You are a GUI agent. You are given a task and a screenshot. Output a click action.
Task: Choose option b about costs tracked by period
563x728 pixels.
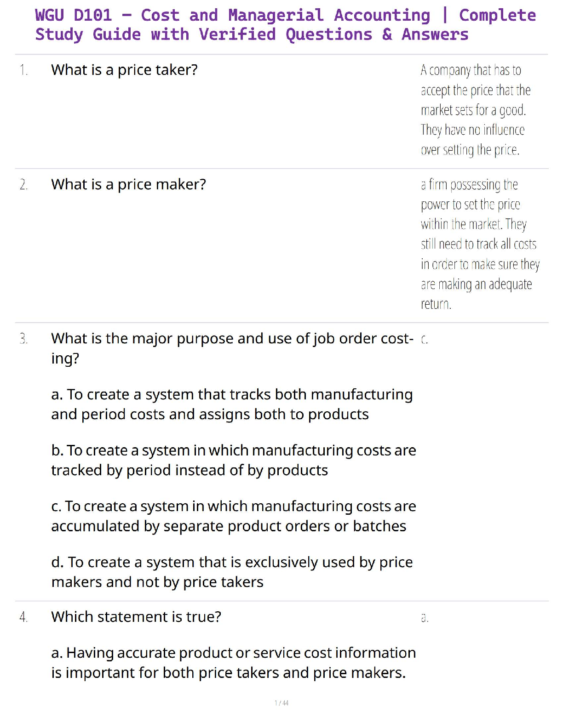233,460
